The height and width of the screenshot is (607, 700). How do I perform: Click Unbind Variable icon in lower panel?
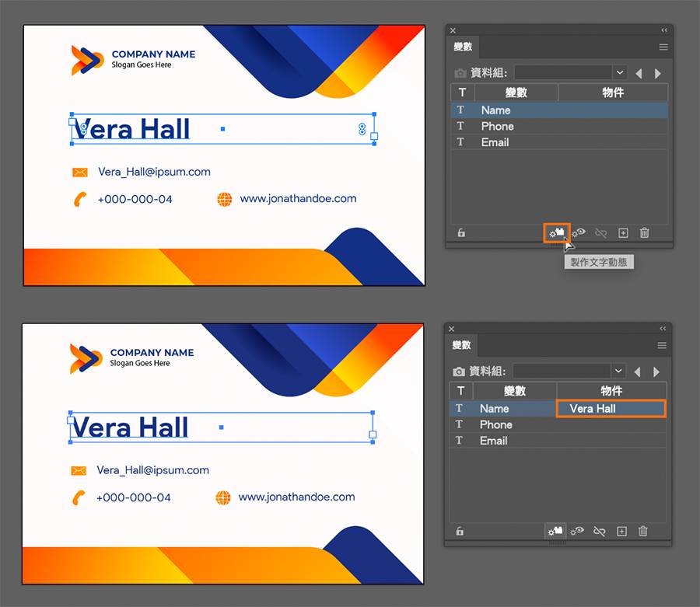pos(600,531)
